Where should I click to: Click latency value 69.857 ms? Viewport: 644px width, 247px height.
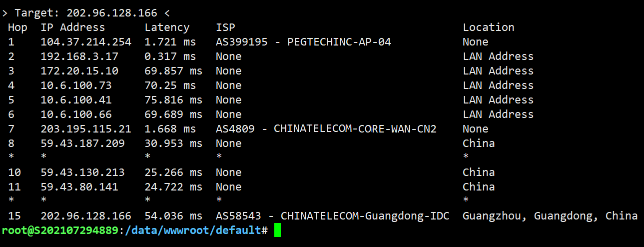[x=173, y=71]
